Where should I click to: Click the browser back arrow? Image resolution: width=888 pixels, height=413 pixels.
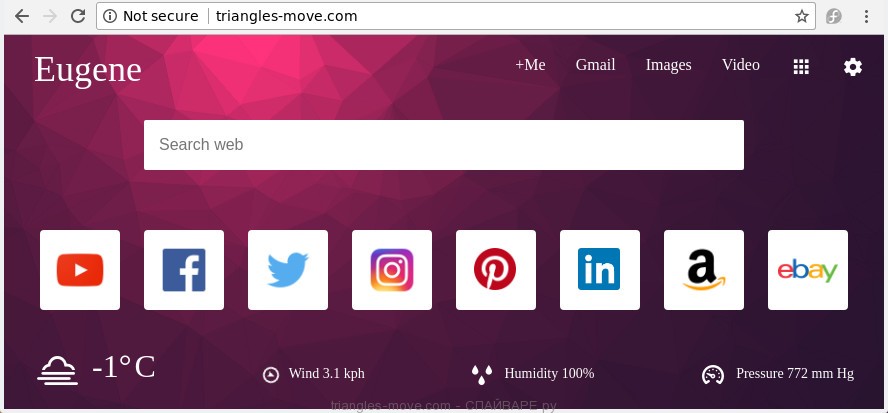(x=22, y=16)
